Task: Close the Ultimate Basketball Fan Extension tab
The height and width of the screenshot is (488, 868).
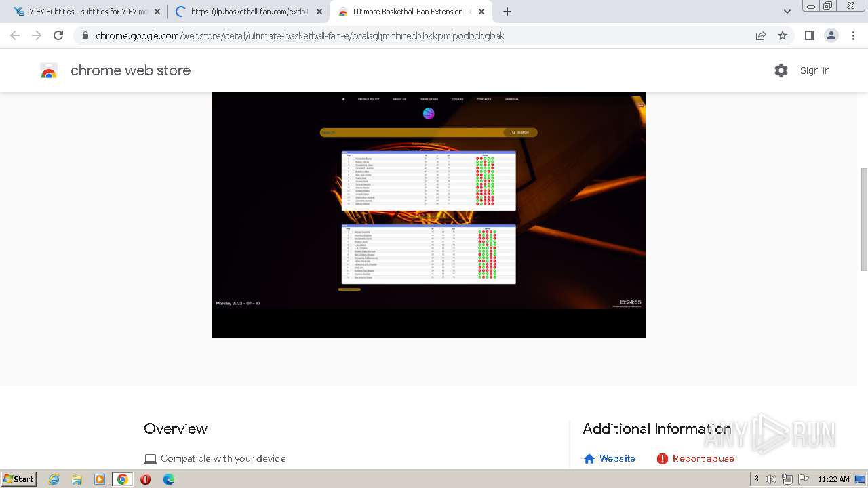Action: pyautogui.click(x=481, y=12)
